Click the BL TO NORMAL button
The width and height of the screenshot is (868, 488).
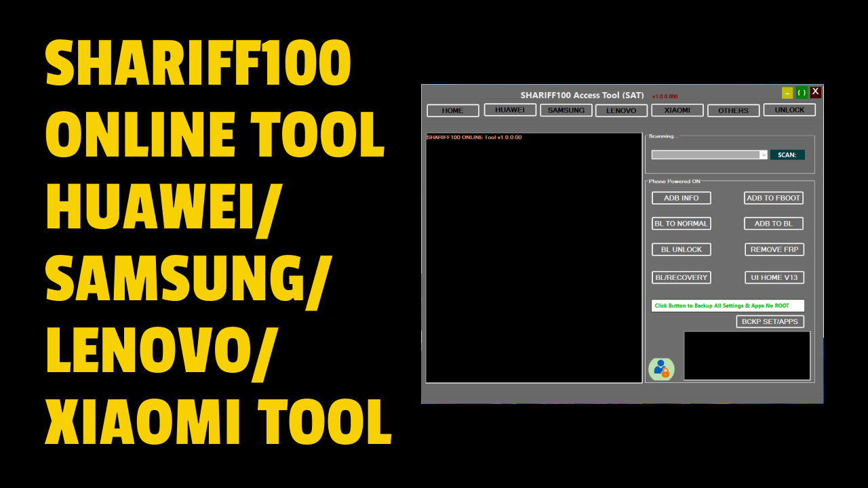click(x=681, y=224)
